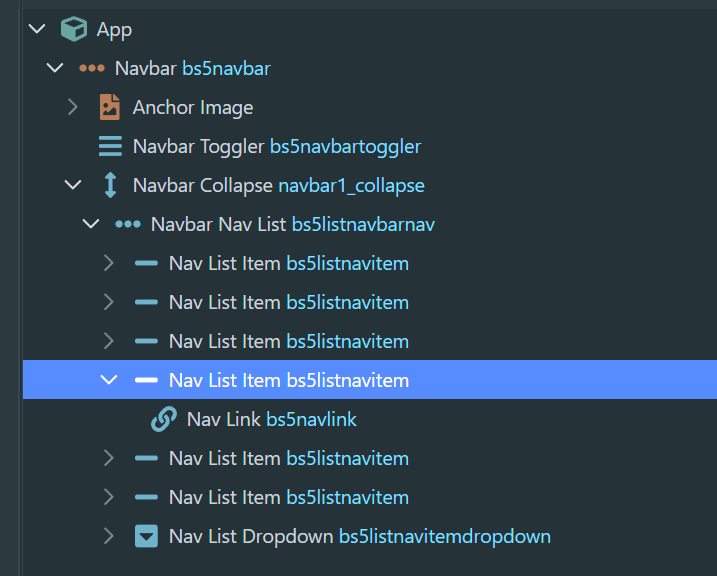
Task: Collapse the Navbar bs5navbar node
Action: (x=55, y=69)
